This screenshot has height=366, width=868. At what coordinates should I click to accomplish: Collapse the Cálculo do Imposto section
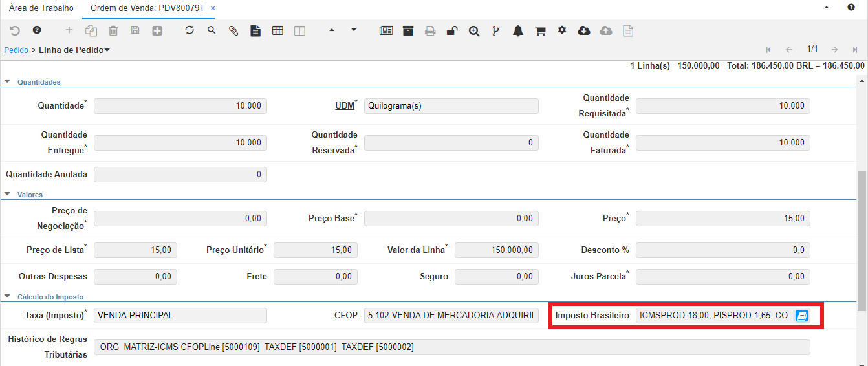pyautogui.click(x=8, y=297)
